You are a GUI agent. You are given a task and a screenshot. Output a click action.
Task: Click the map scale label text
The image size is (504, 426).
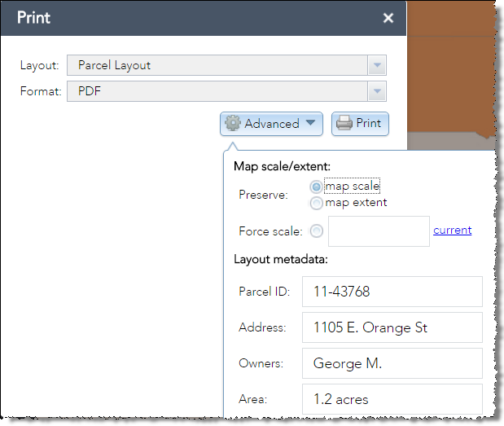[x=353, y=187]
